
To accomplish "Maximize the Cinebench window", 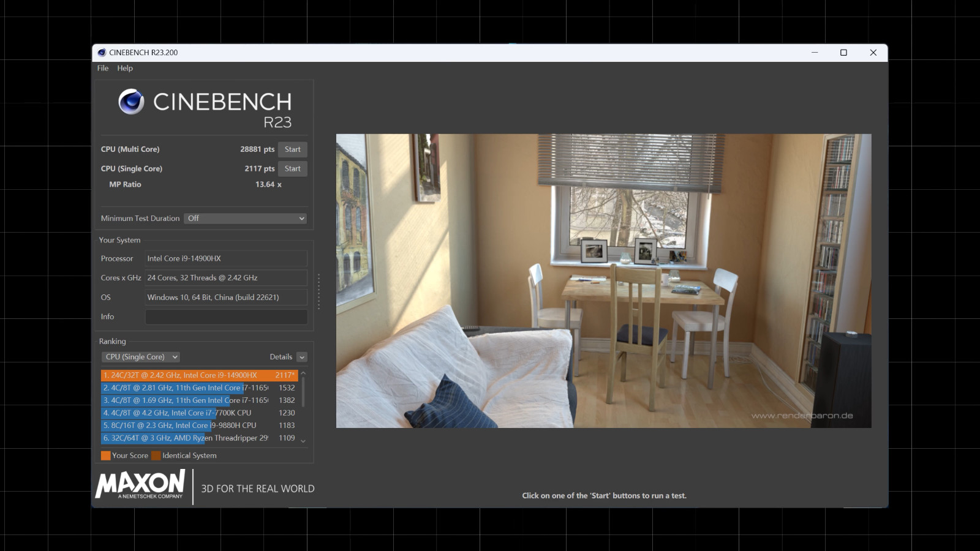I will 843,53.
